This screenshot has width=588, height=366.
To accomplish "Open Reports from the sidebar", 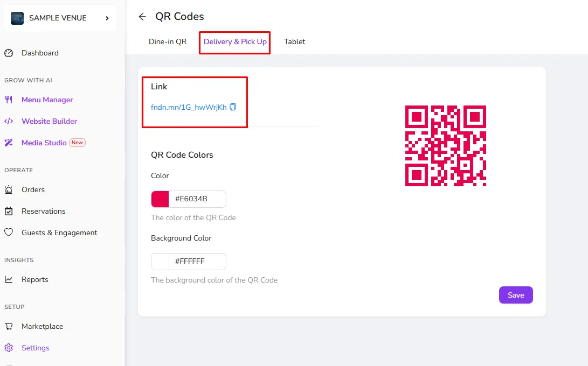I will [x=35, y=279].
